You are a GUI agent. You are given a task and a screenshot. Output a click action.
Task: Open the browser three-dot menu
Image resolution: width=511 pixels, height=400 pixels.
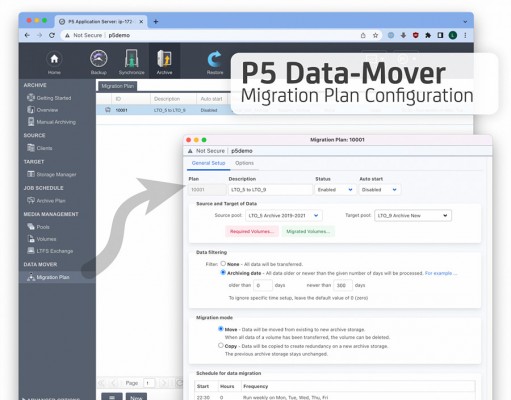[x=465, y=35]
